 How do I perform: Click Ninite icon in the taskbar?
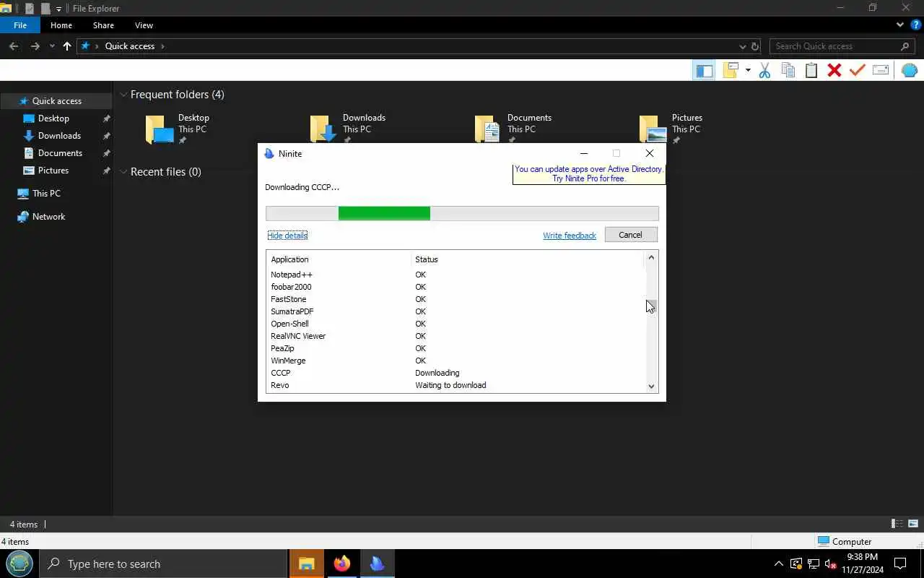tap(378, 564)
